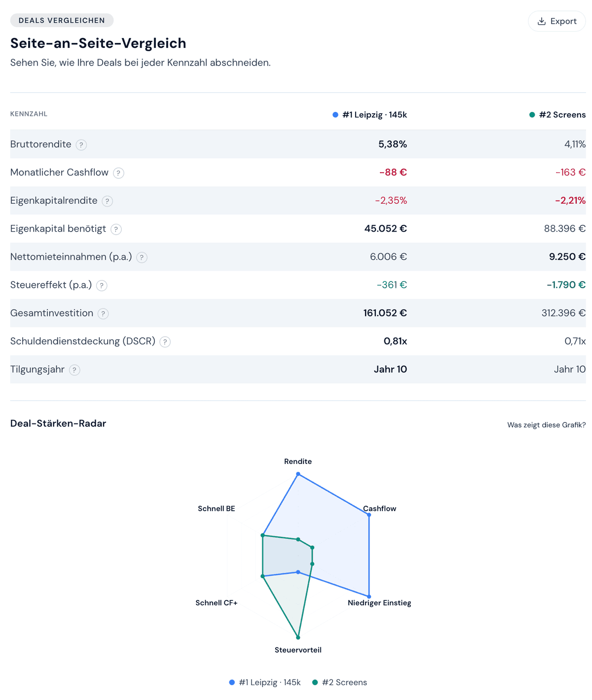The width and height of the screenshot is (592, 700).
Task: Click the blue Cashflow radar data point
Action: click(x=369, y=515)
